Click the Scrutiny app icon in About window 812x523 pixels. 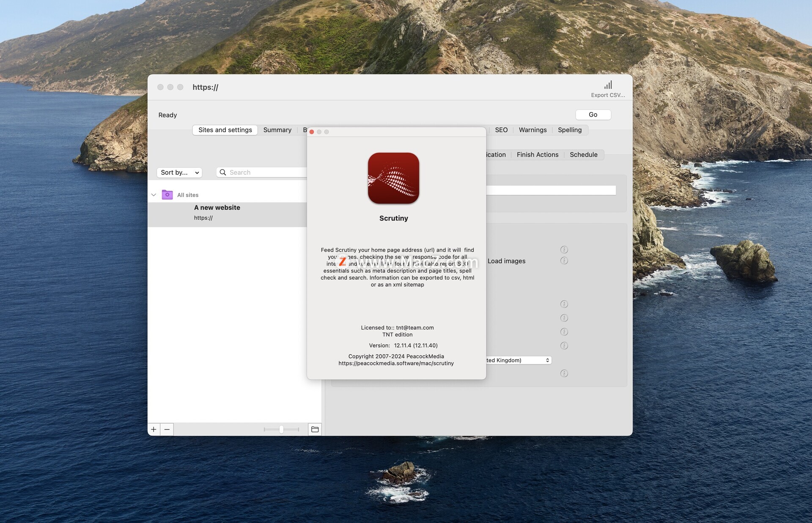tap(393, 178)
